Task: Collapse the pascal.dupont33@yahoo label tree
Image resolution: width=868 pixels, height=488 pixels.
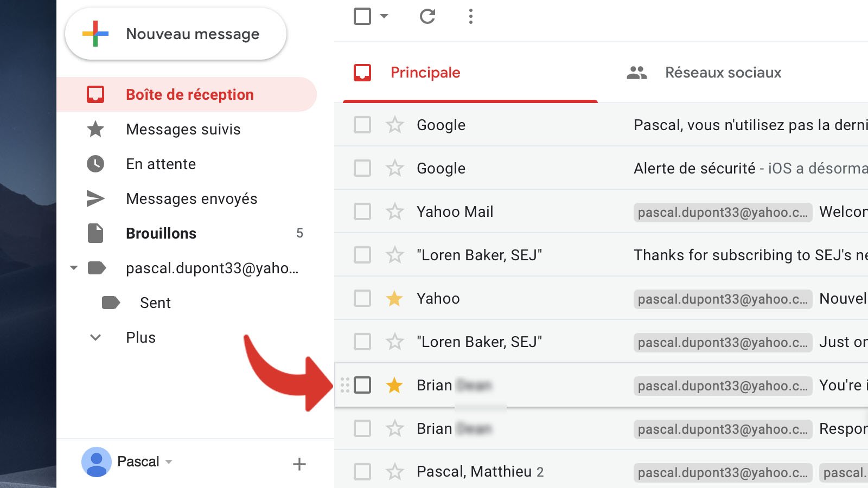Action: pos(75,268)
